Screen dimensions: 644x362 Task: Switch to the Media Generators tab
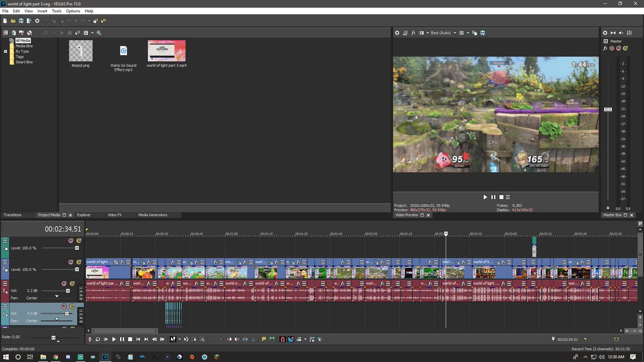152,215
